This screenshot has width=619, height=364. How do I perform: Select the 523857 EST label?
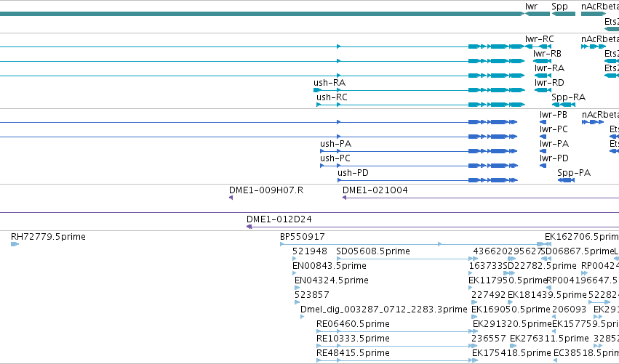pyautogui.click(x=311, y=295)
